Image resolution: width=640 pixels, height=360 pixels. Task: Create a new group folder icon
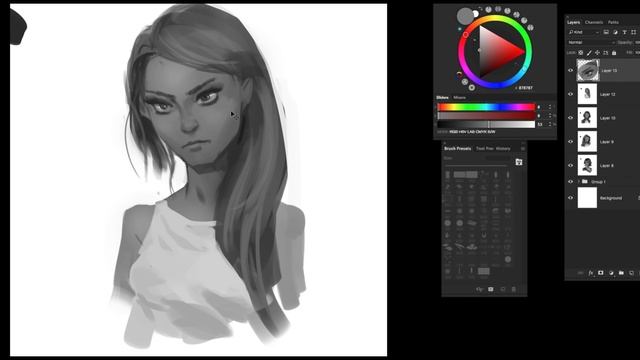tap(621, 273)
